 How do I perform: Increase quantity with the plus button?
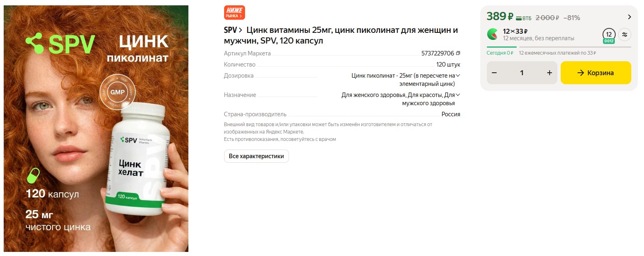click(549, 73)
